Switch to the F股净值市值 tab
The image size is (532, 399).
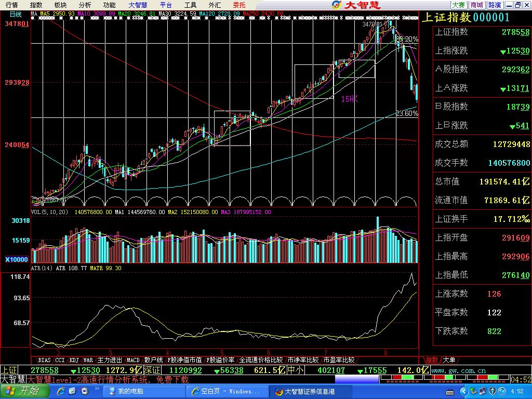(185, 360)
